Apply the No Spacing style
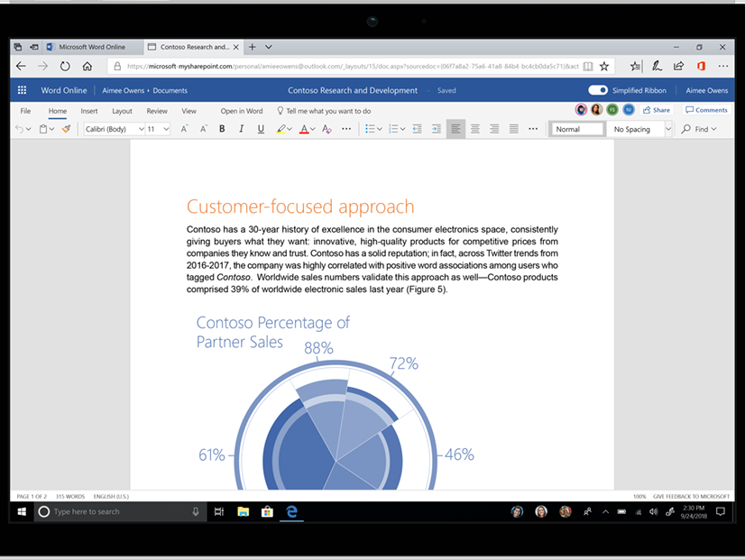Image resolution: width=745 pixels, height=560 pixels. (635, 129)
